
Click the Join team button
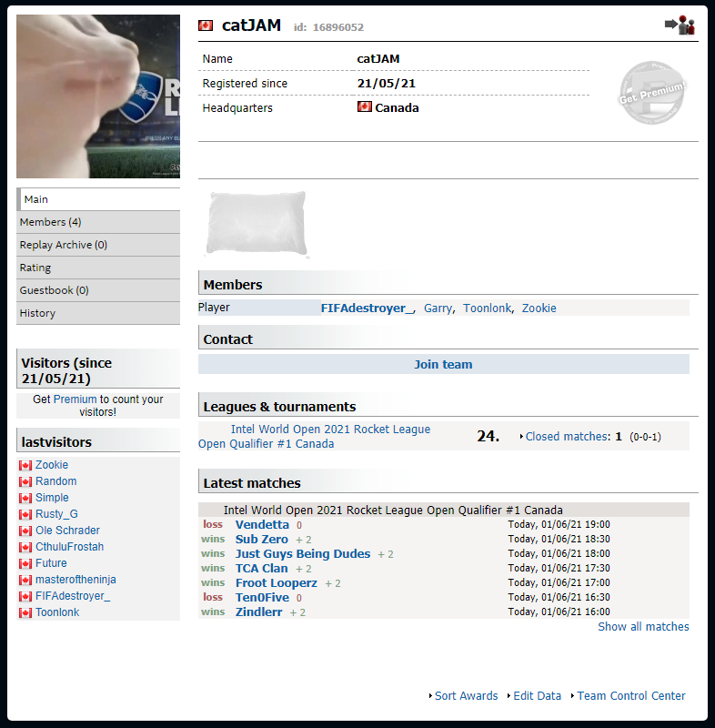(x=444, y=364)
